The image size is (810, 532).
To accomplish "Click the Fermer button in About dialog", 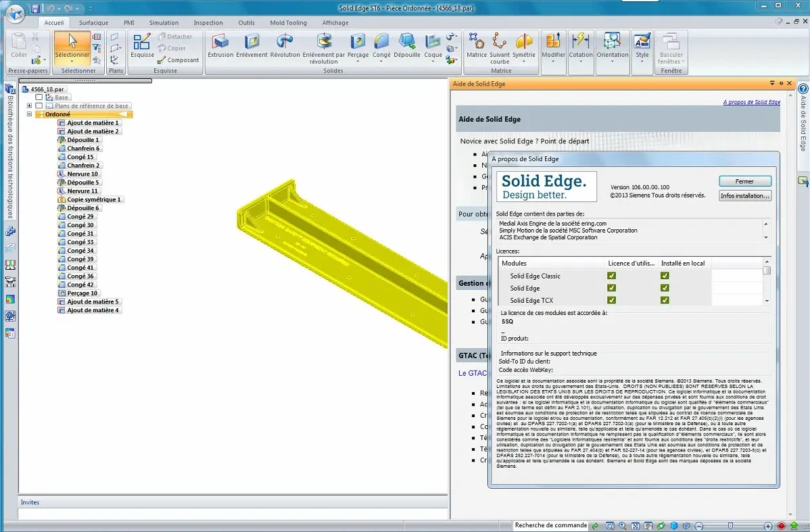I will pos(745,181).
